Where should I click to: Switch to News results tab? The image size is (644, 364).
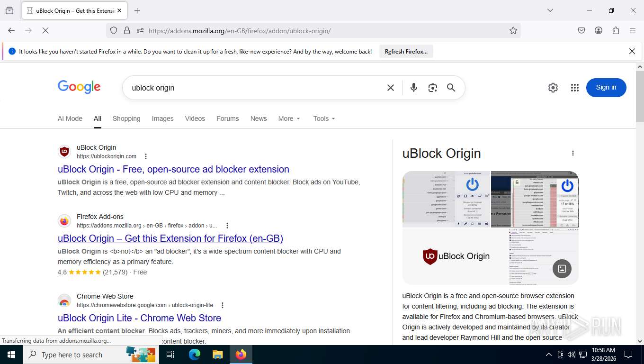(259, 118)
